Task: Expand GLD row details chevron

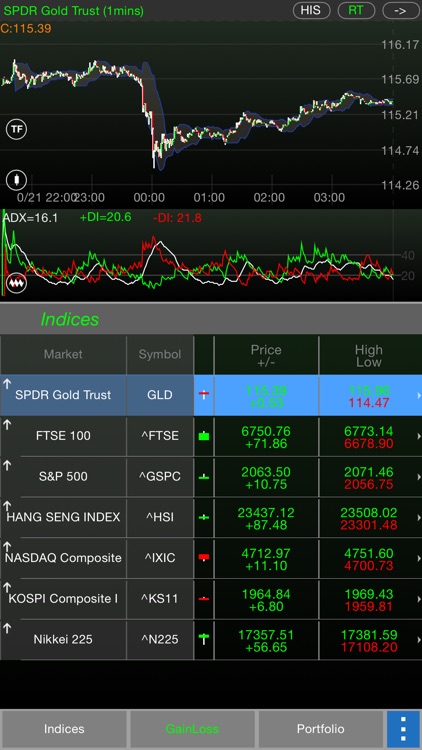Action: (x=418, y=396)
